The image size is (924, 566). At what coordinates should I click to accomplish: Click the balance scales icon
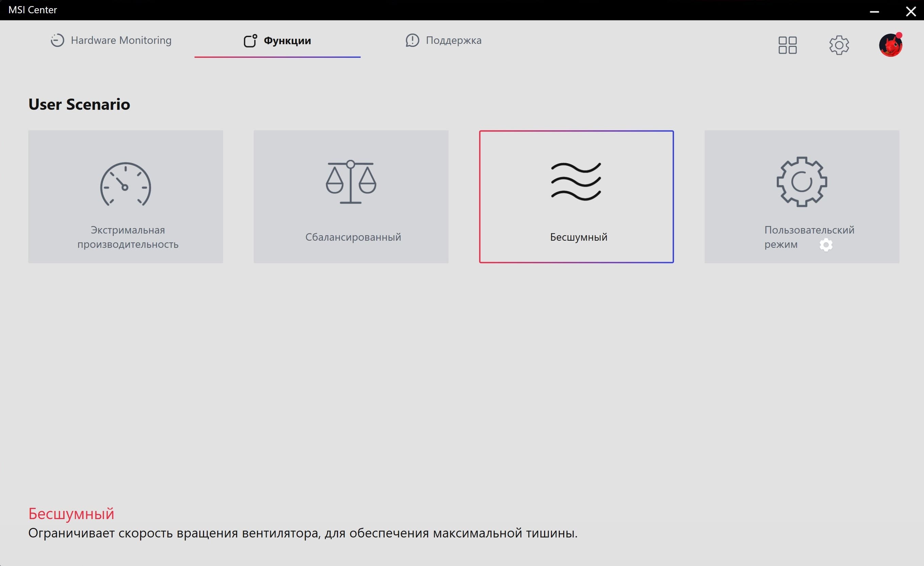click(x=351, y=182)
